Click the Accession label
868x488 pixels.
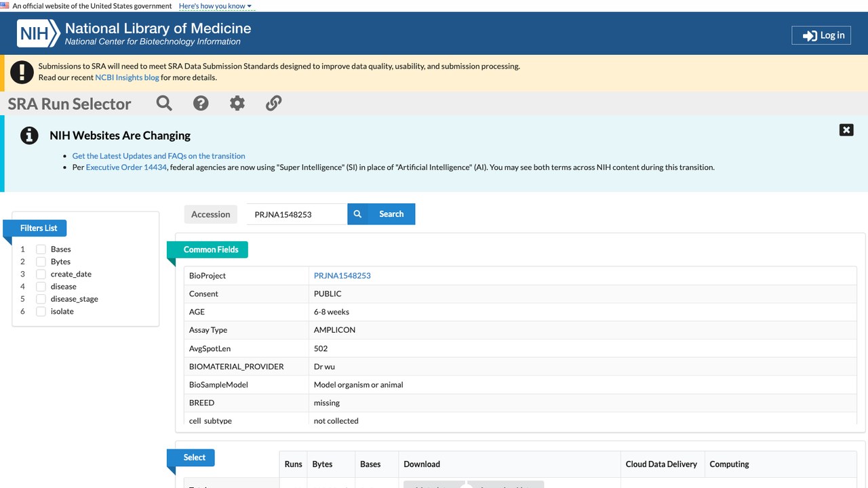pos(211,214)
